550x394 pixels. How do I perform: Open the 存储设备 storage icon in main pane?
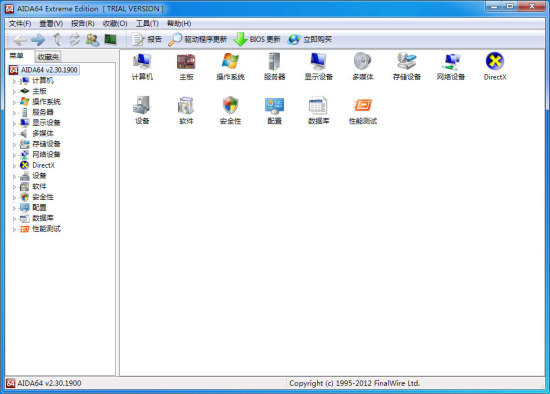click(x=407, y=62)
